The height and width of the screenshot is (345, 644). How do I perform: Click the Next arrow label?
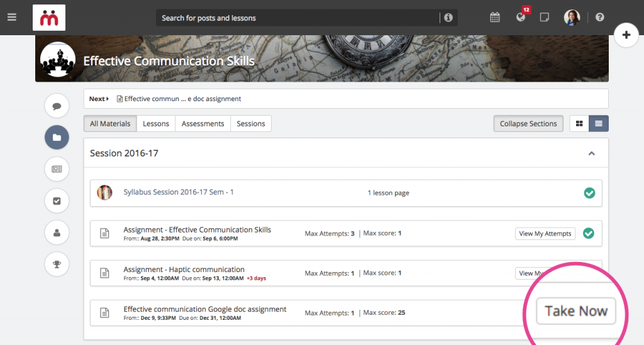pos(99,99)
